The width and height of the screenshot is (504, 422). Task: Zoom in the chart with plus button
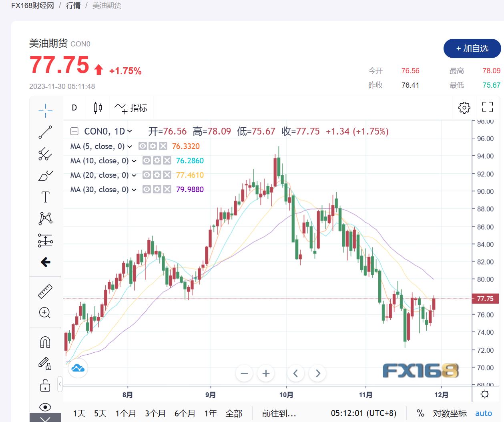pos(266,374)
